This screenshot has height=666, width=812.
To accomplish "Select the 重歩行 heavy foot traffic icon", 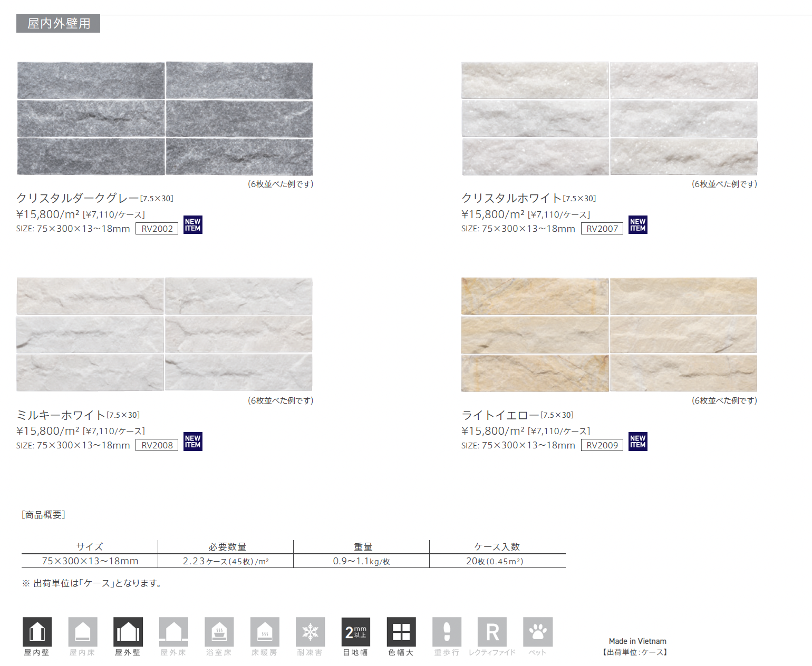I will (447, 632).
